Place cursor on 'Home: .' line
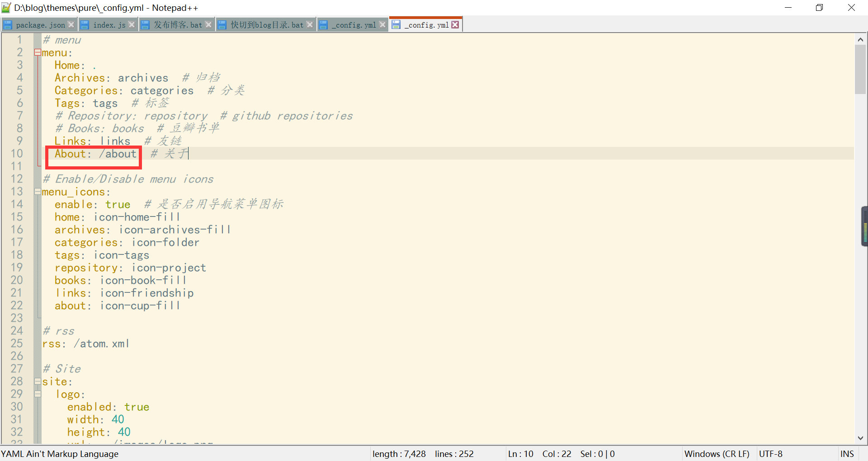 pyautogui.click(x=75, y=65)
